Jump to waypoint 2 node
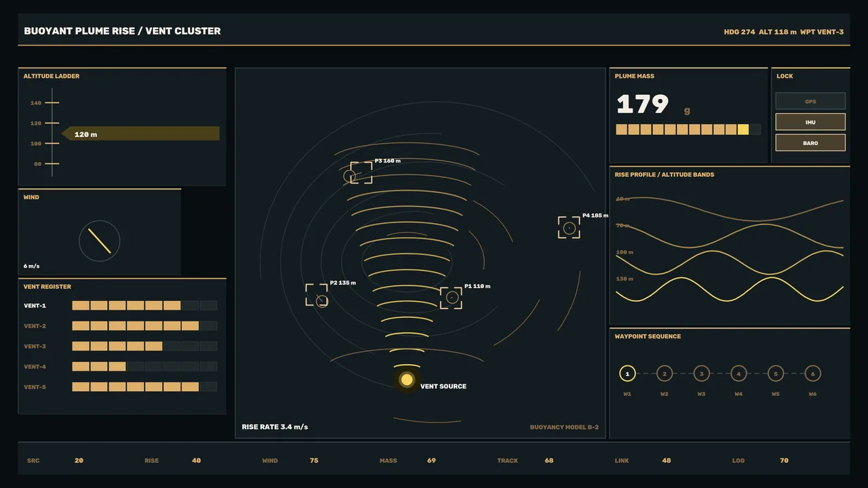Screen dimensions: 868x488 click(665, 373)
